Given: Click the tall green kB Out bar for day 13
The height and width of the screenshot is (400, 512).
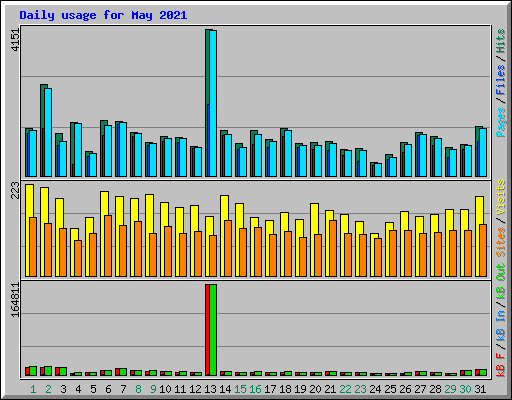Looking at the screenshot, I should point(213,330).
